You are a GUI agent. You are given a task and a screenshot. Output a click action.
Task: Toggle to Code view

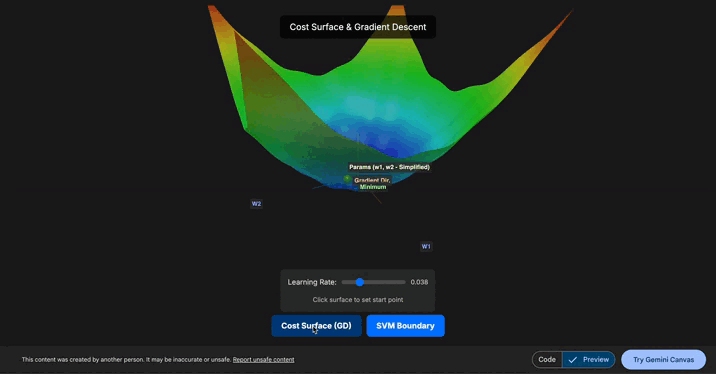point(547,359)
